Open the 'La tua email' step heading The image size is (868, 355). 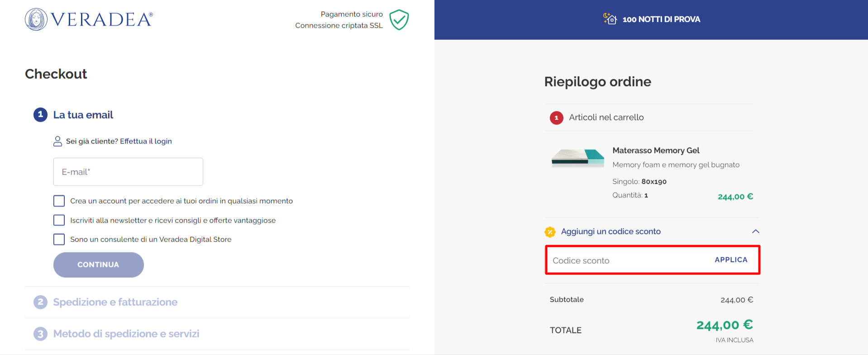pyautogui.click(x=83, y=115)
